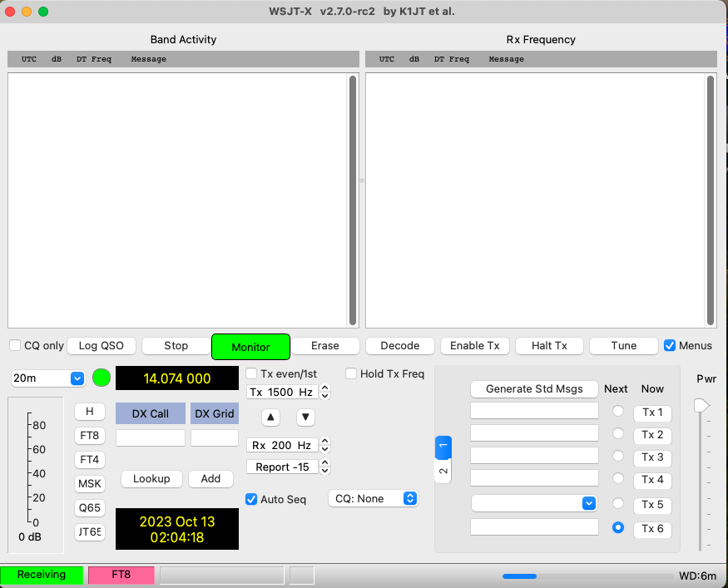
Task: Click the pink FT8 status label
Action: click(x=121, y=575)
